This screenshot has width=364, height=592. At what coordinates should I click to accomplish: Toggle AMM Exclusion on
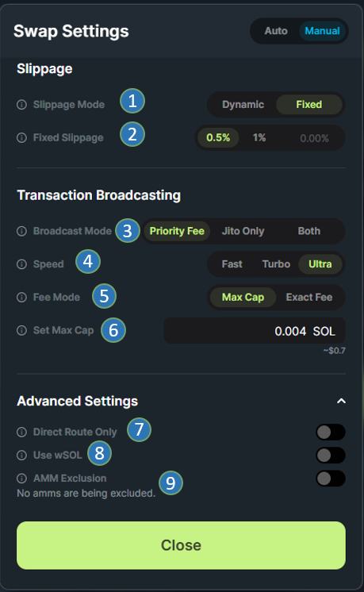(331, 479)
